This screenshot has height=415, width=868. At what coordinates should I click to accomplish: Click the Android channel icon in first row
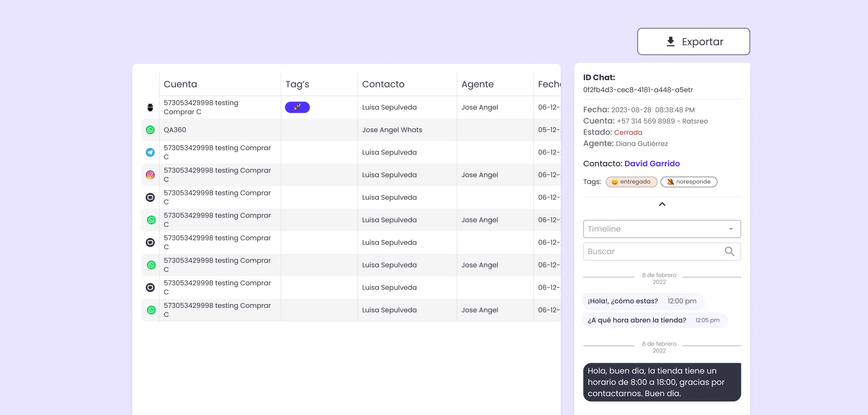[150, 108]
